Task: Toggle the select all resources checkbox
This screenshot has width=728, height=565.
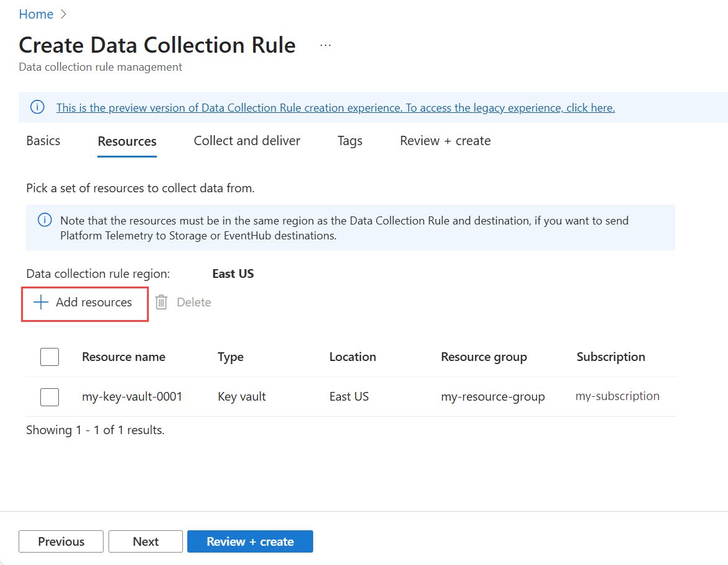Action: (x=50, y=357)
